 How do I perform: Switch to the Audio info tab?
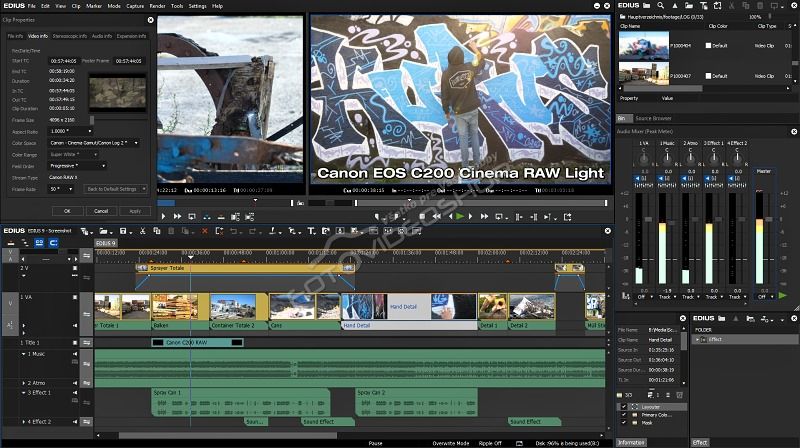102,36
